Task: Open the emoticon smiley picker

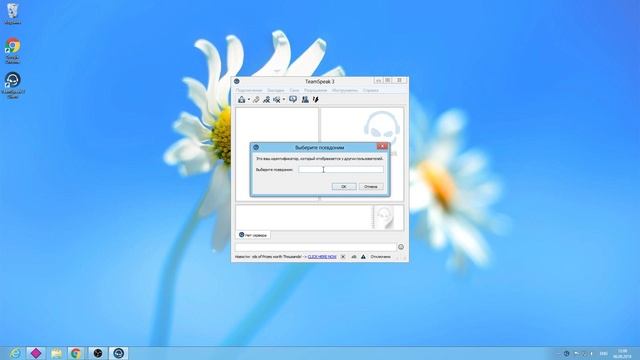Action: point(401,247)
